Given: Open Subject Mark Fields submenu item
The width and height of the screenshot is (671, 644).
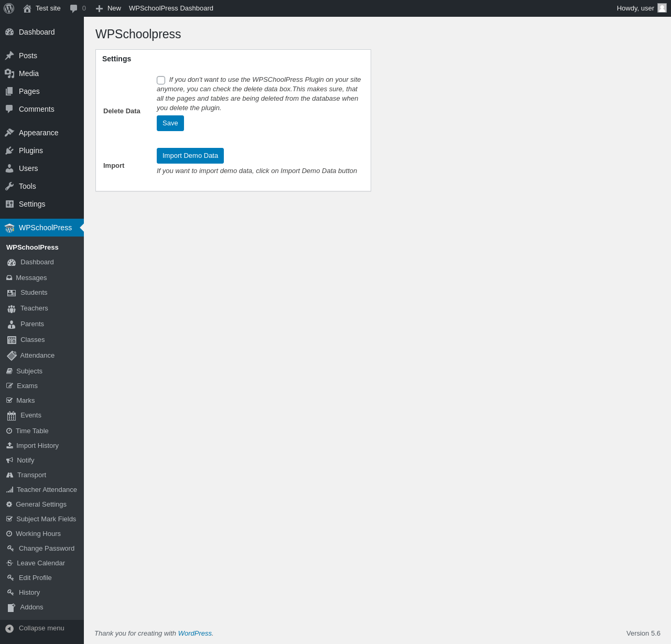Looking at the screenshot, I should [x=42, y=519].
